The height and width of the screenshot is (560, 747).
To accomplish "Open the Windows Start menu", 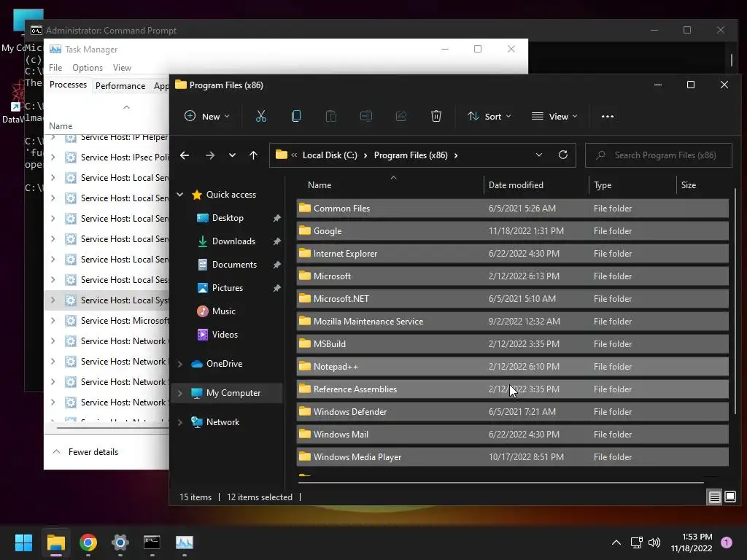I will click(23, 542).
